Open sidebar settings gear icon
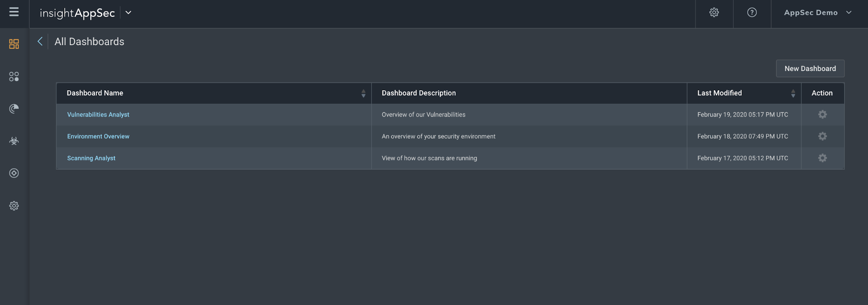The height and width of the screenshot is (305, 868). pos(14,206)
